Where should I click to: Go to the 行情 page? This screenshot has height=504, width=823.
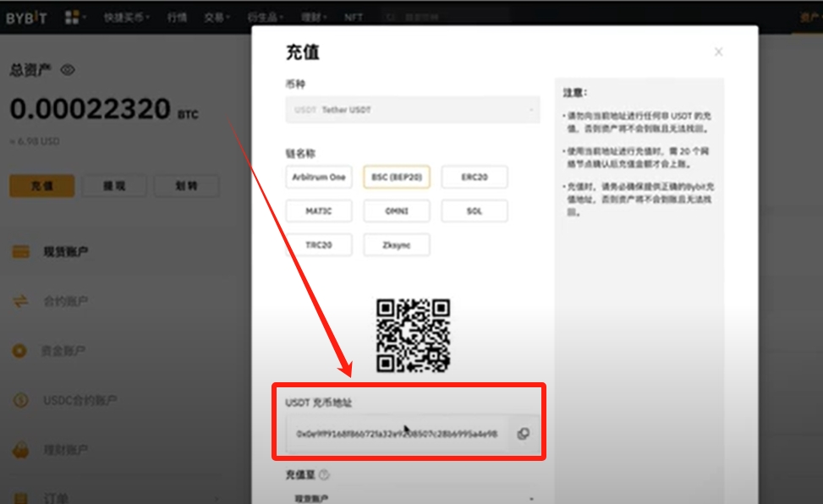177,17
